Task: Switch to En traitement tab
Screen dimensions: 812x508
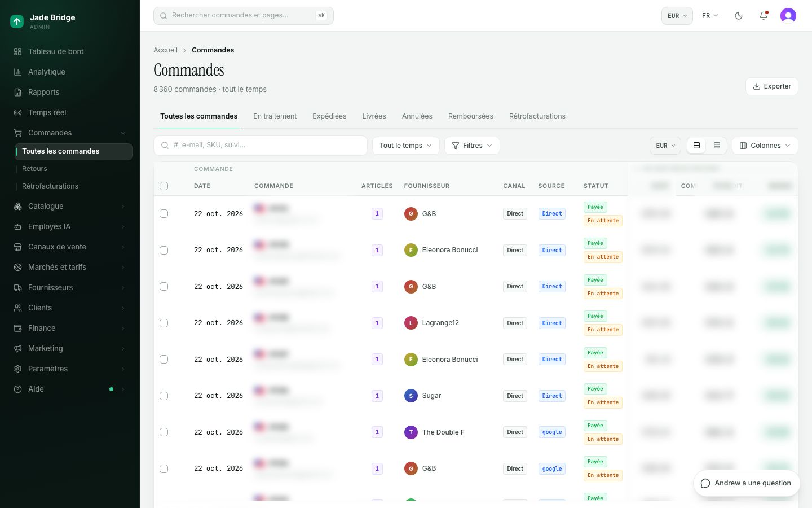Action: [x=275, y=116]
